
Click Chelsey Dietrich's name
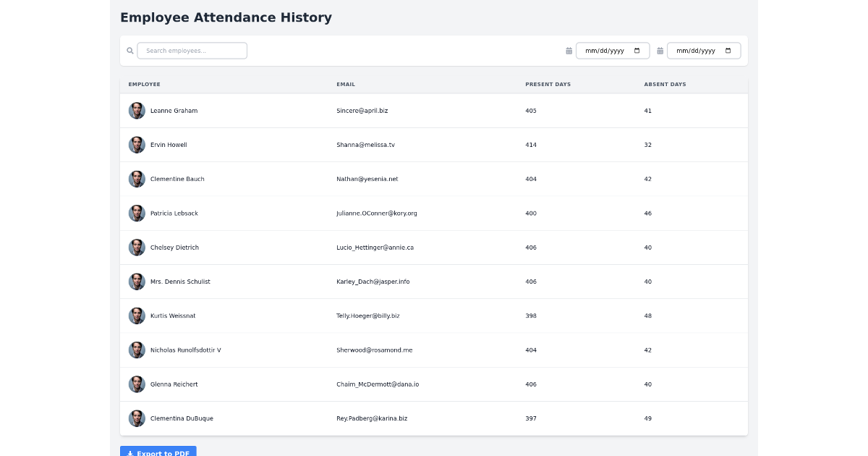click(174, 248)
